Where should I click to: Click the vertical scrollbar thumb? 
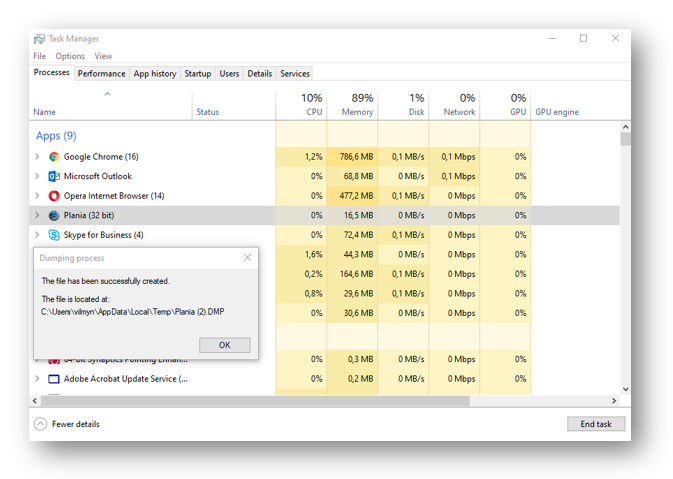click(x=625, y=139)
